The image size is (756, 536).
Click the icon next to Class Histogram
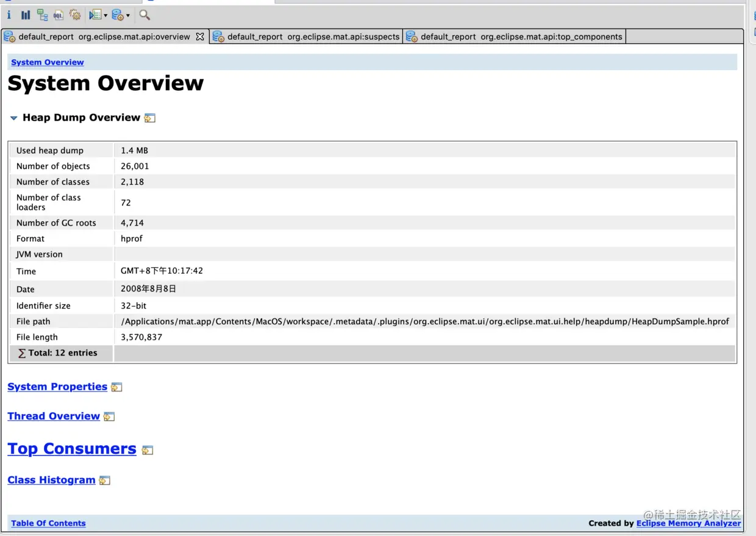(105, 481)
